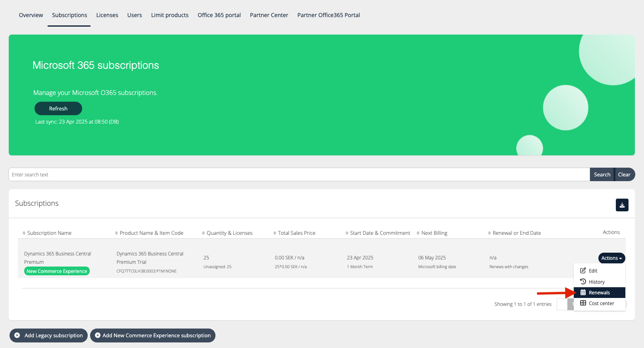The width and height of the screenshot is (644, 348).
Task: Click the New Commerce Experience badge
Action: click(57, 271)
